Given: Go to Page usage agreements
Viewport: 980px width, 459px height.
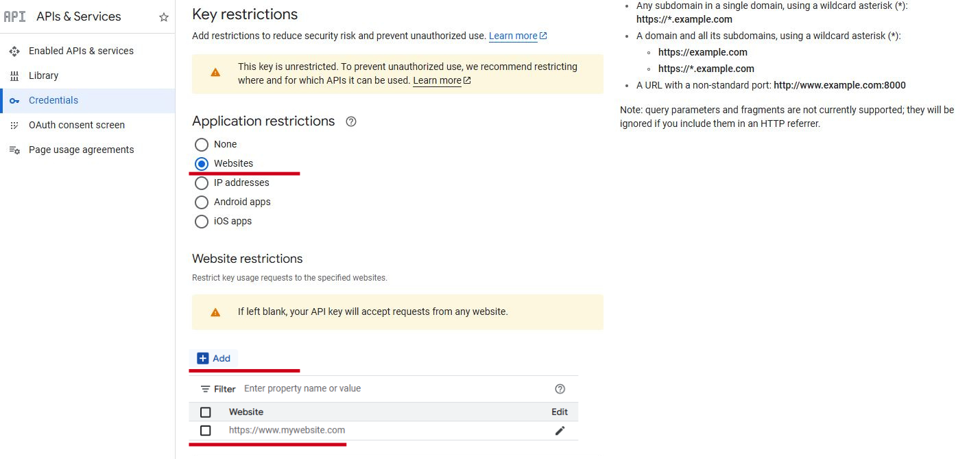Looking at the screenshot, I should pos(81,150).
